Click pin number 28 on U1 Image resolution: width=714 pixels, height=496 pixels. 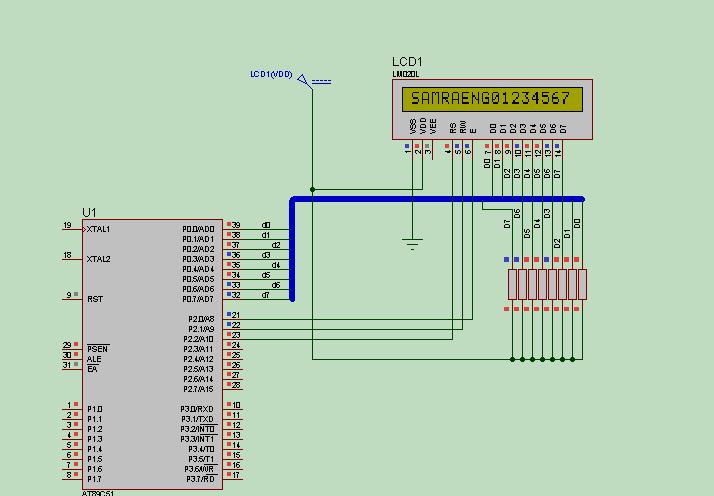[236, 385]
